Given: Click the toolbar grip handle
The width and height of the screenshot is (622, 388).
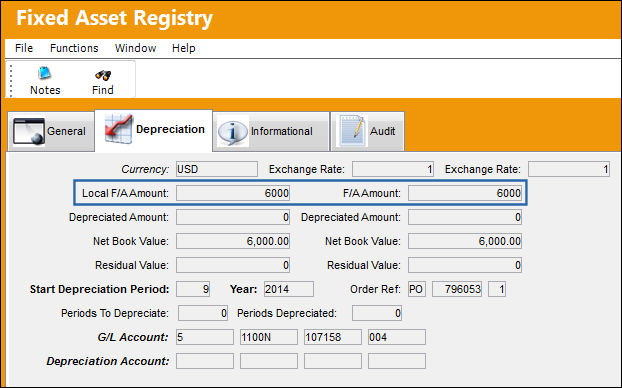Looking at the screenshot, I should click(11, 81).
